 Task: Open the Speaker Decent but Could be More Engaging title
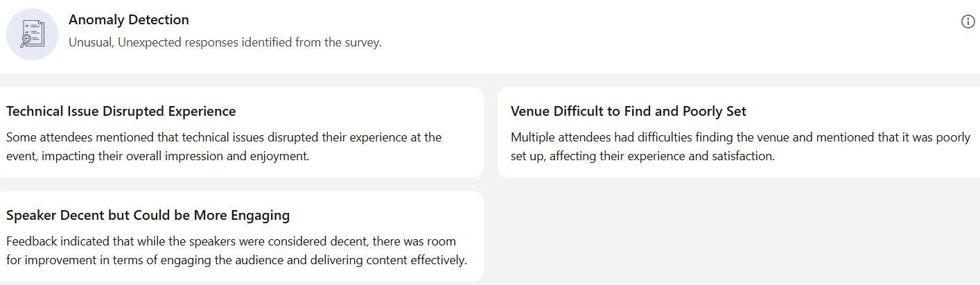(x=148, y=215)
